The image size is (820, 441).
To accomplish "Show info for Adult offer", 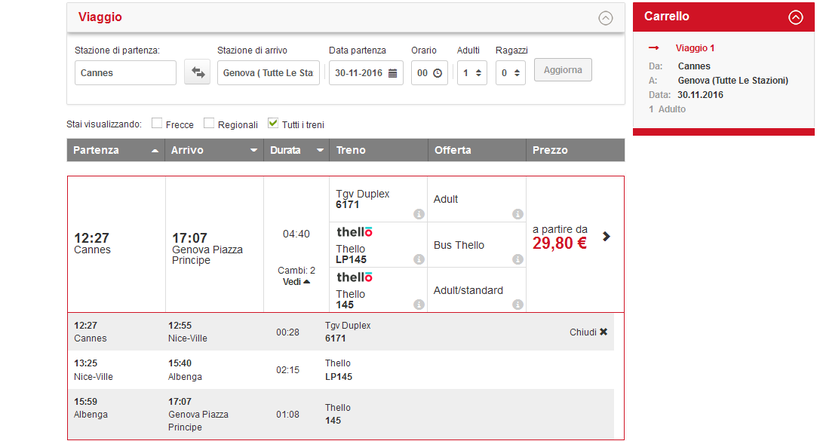I will [x=517, y=214].
